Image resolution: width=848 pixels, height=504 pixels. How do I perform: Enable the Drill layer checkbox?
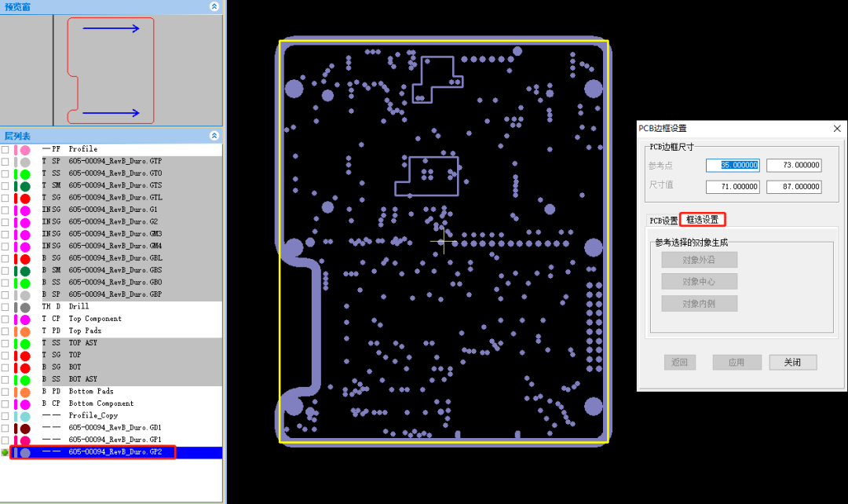[x=5, y=307]
